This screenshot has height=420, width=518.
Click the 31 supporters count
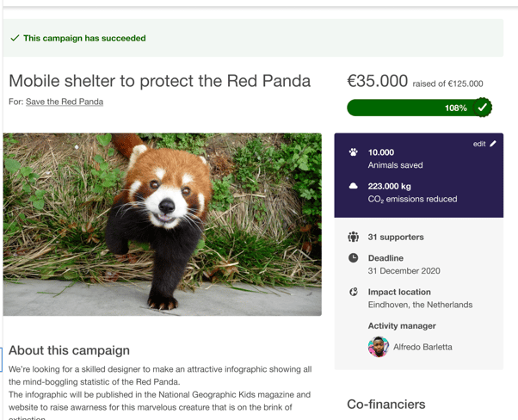click(x=396, y=237)
